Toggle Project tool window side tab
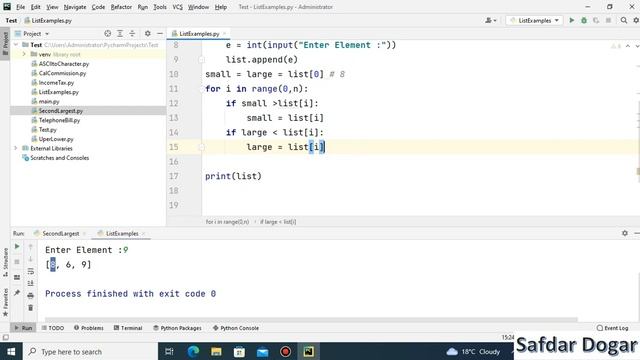This screenshot has width=640, height=360. pos(5,44)
